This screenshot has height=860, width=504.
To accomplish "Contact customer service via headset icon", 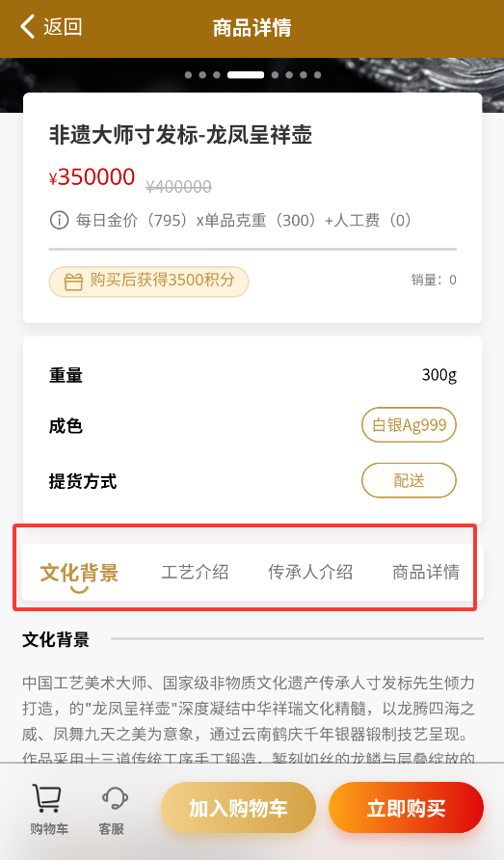I will point(115,798).
